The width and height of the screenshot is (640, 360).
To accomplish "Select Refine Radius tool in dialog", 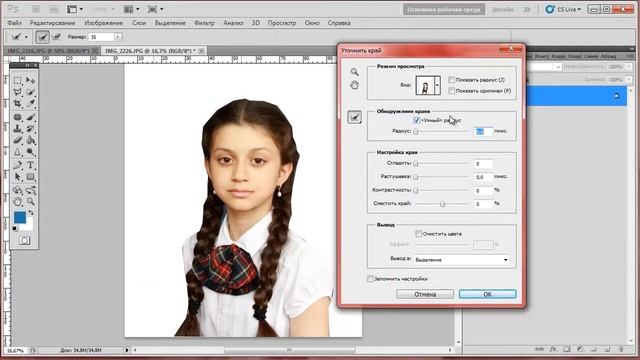I will [x=354, y=118].
